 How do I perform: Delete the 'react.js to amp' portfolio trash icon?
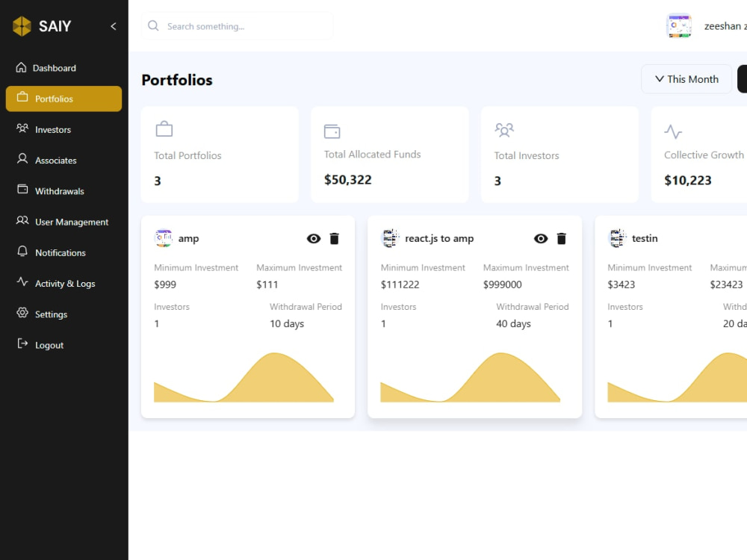[562, 239]
